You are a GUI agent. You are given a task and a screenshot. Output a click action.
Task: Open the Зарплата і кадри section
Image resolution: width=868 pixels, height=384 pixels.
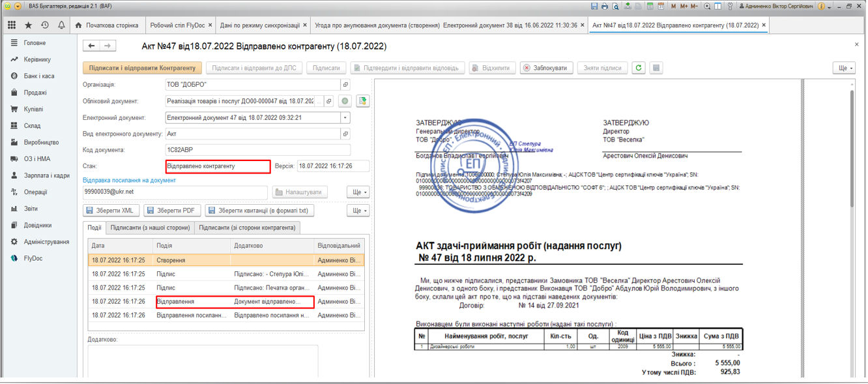coord(47,175)
